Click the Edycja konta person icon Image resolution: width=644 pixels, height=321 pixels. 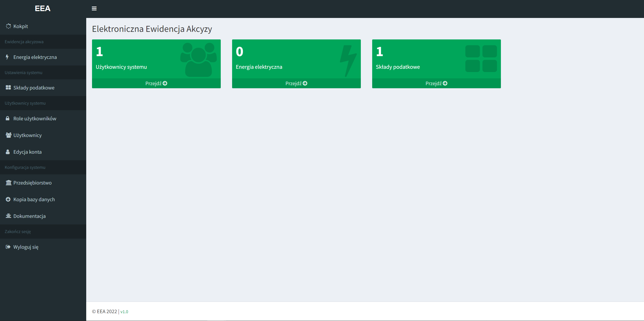tap(8, 152)
